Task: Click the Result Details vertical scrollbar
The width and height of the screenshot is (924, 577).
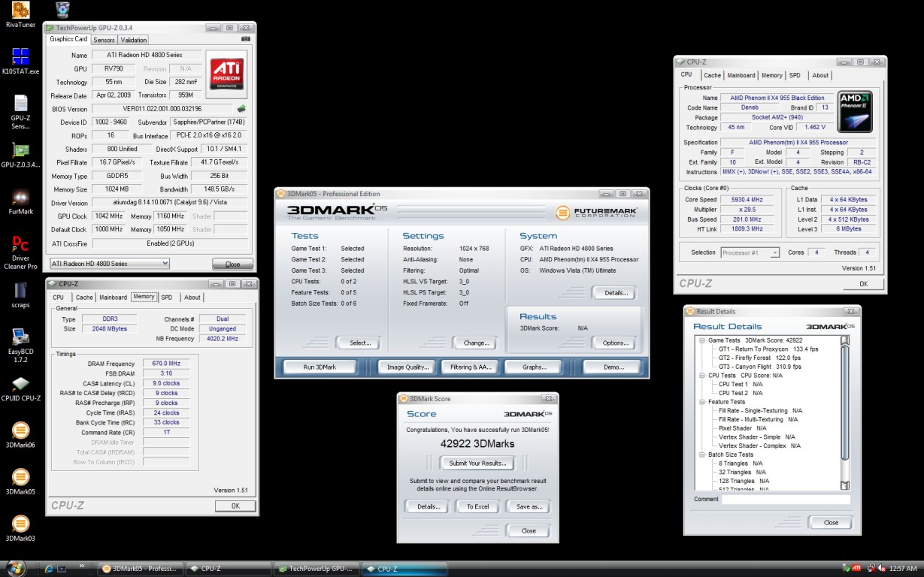Action: click(845, 412)
